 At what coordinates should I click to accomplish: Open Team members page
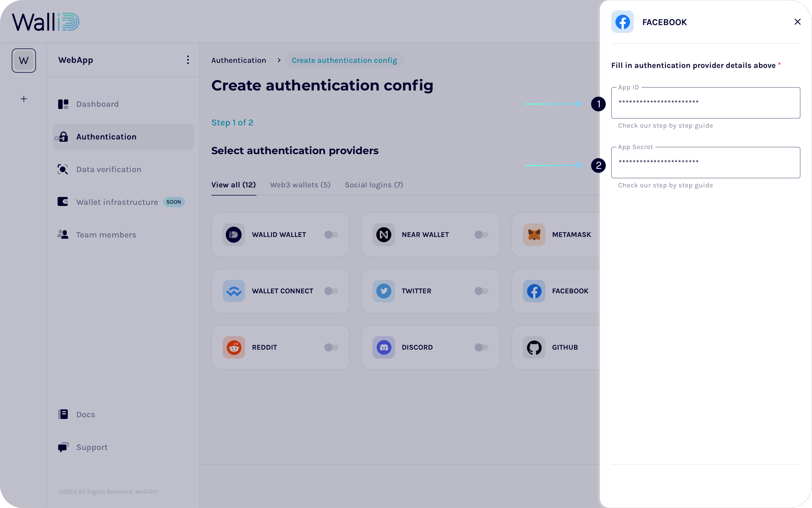[106, 235]
